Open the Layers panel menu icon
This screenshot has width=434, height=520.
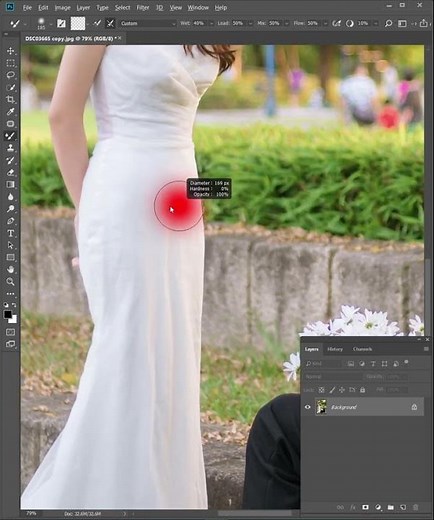tap(426, 349)
